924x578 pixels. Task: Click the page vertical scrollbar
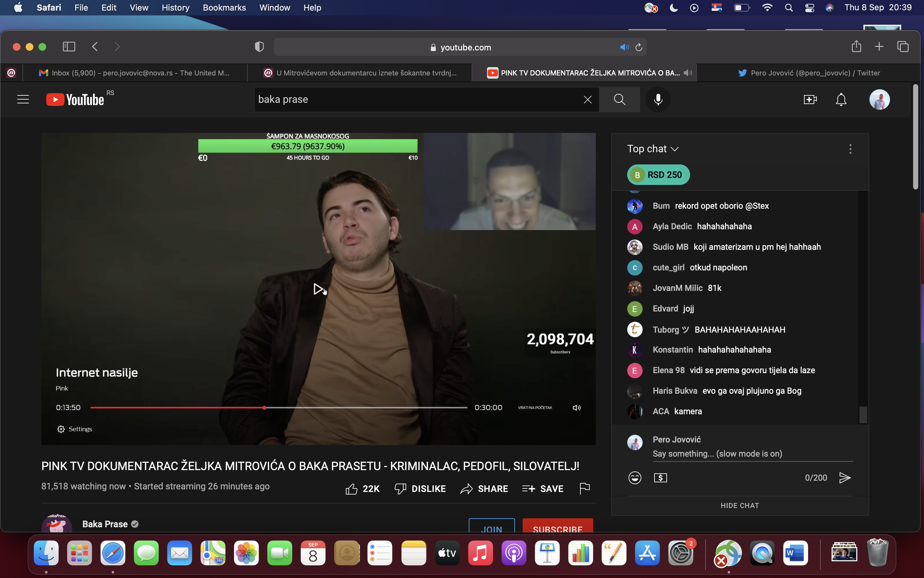915,137
